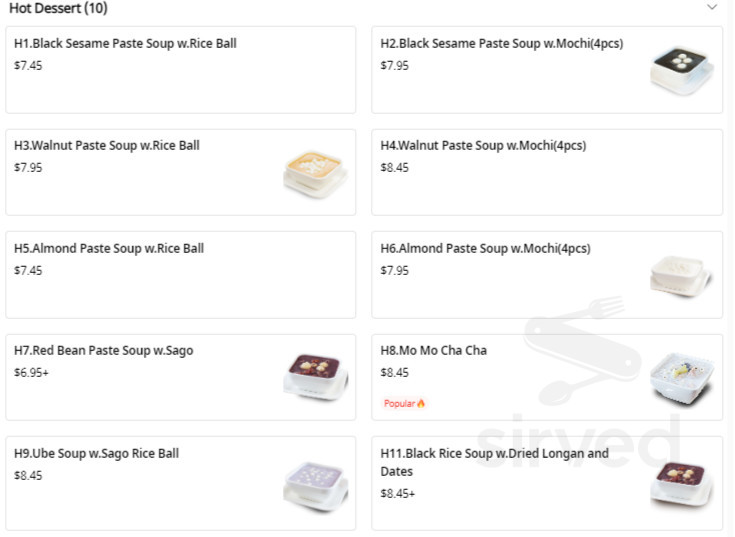Image resolution: width=735 pixels, height=537 pixels.
Task: Click the H9 Ube Soup w.Sago title
Action: 97,454
